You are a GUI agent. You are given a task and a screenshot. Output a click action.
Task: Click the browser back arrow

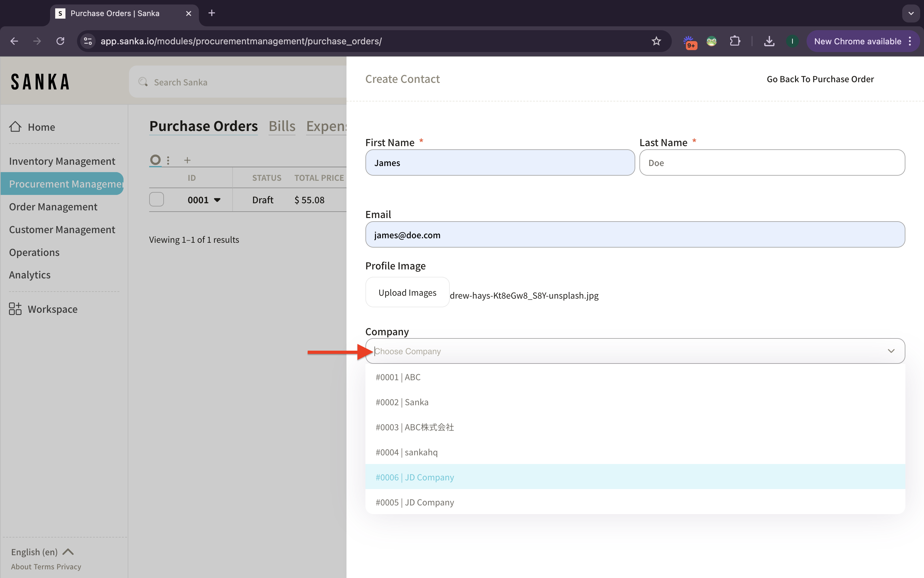point(14,41)
